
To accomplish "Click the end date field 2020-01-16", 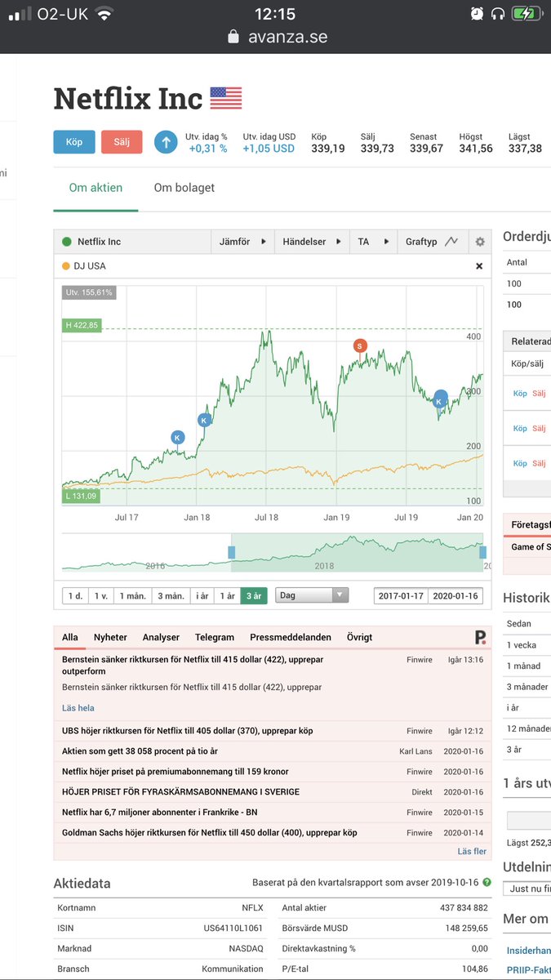I will tap(455, 595).
